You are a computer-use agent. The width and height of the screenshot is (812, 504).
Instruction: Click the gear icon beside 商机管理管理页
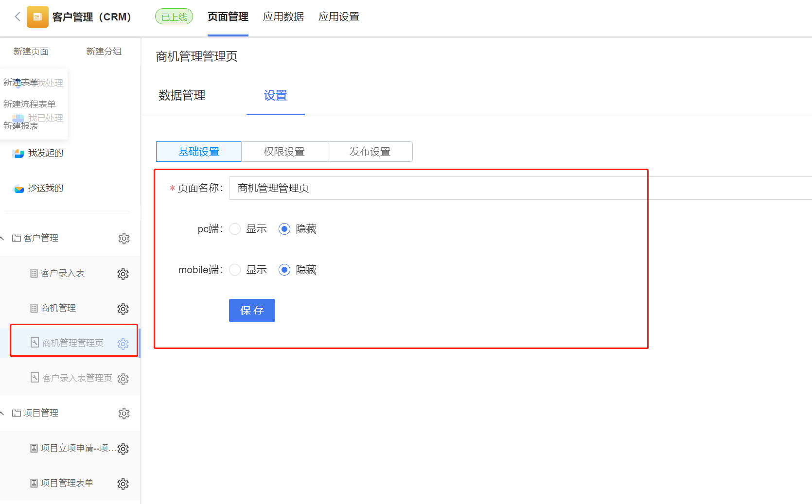pyautogui.click(x=123, y=344)
